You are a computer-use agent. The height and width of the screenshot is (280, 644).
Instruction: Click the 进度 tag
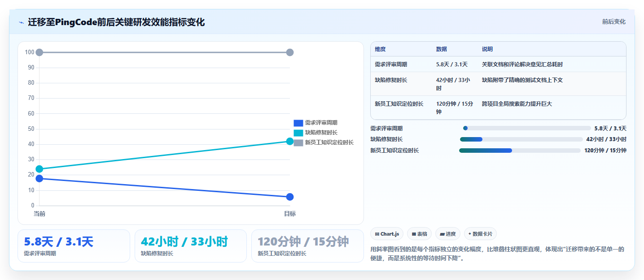[x=448, y=234]
